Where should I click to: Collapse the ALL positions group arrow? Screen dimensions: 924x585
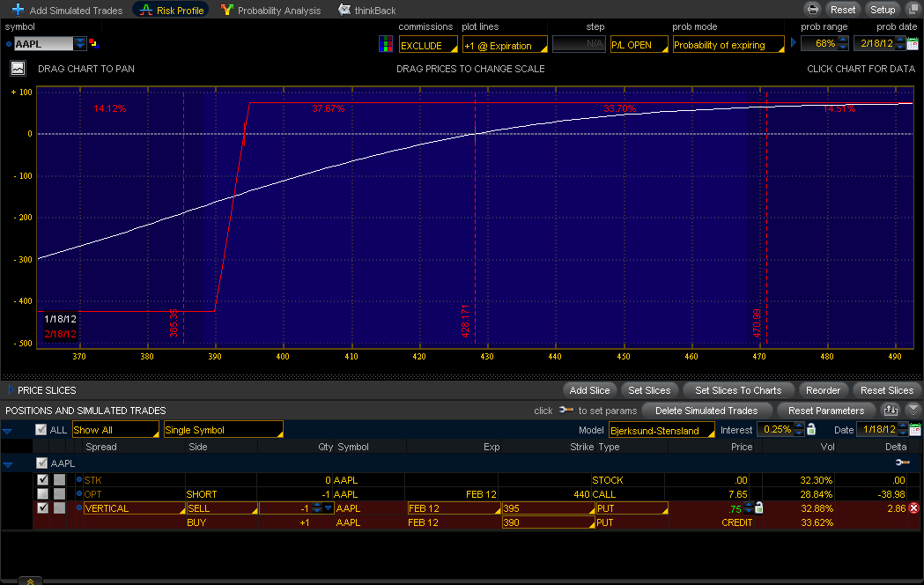tap(8, 431)
